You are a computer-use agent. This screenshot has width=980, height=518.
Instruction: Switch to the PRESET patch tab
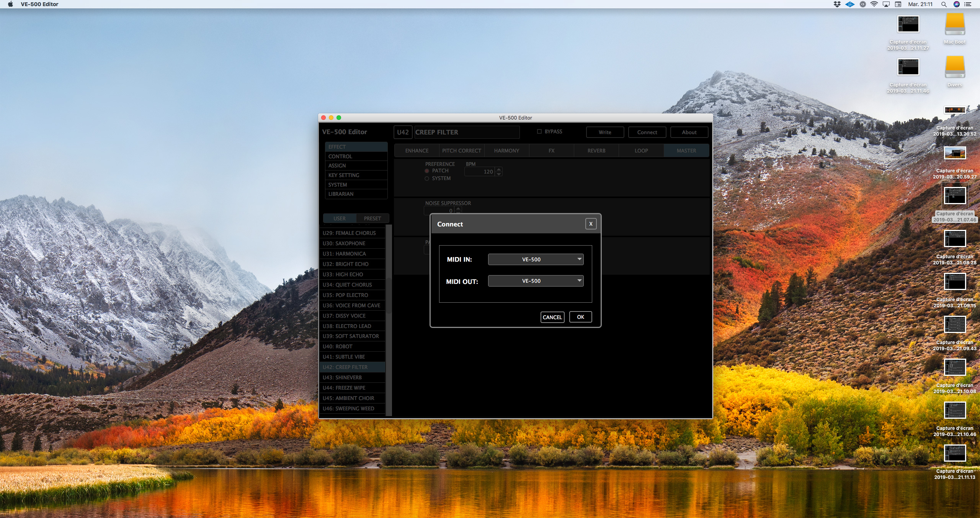pyautogui.click(x=372, y=218)
